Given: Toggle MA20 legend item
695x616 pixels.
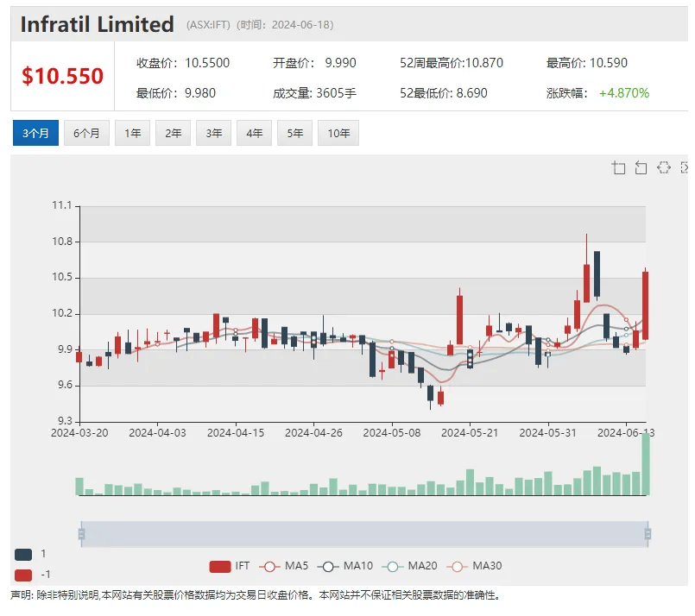Looking at the screenshot, I should coord(409,566).
